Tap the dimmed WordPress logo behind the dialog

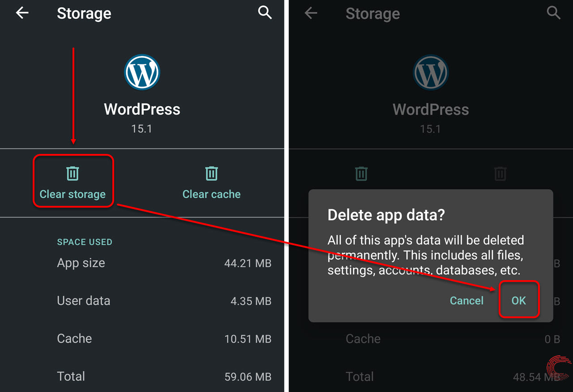click(431, 72)
